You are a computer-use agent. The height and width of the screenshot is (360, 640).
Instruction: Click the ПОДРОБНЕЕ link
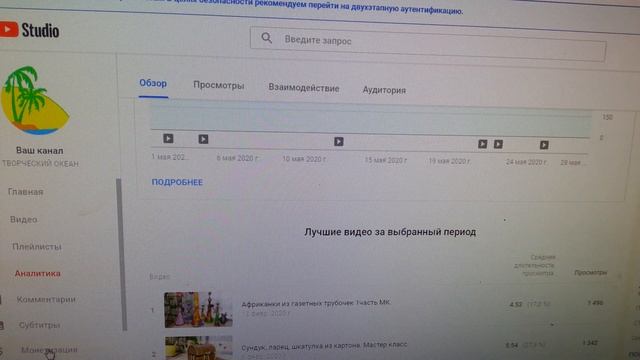click(177, 182)
